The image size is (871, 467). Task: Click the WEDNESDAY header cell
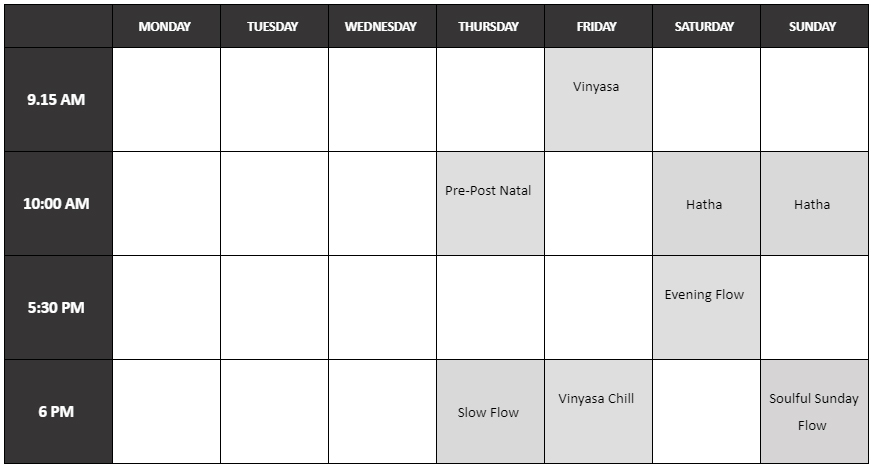(x=382, y=26)
